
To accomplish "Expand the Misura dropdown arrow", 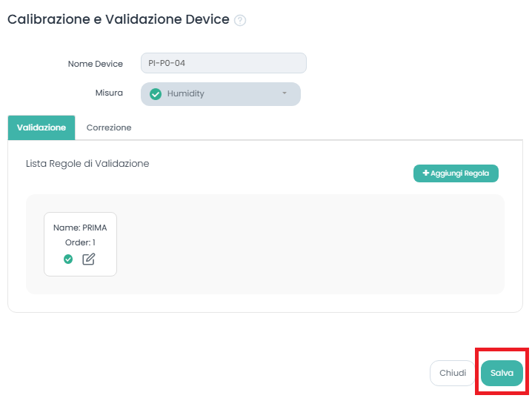I will (284, 93).
